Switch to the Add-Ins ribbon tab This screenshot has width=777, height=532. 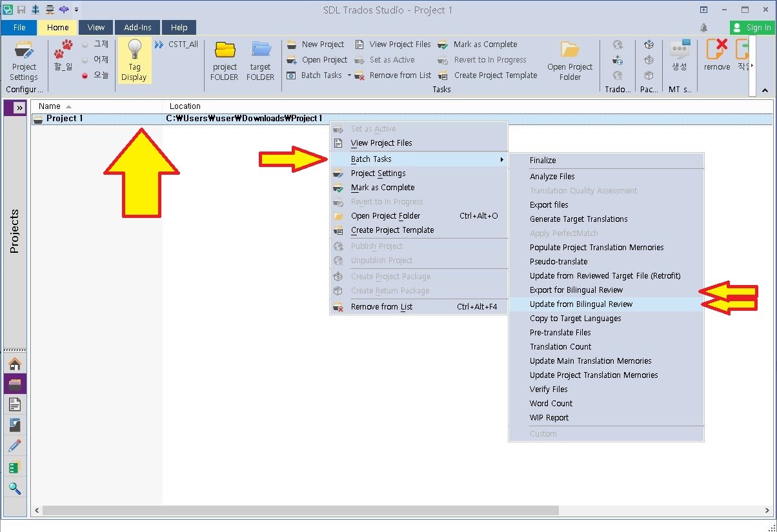pyautogui.click(x=137, y=28)
